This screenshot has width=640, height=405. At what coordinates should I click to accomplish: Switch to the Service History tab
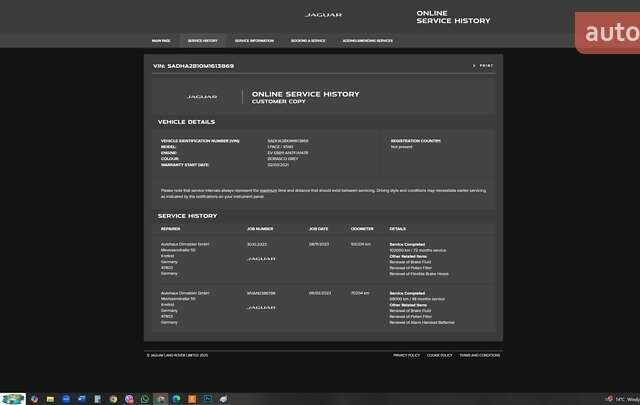point(203,41)
